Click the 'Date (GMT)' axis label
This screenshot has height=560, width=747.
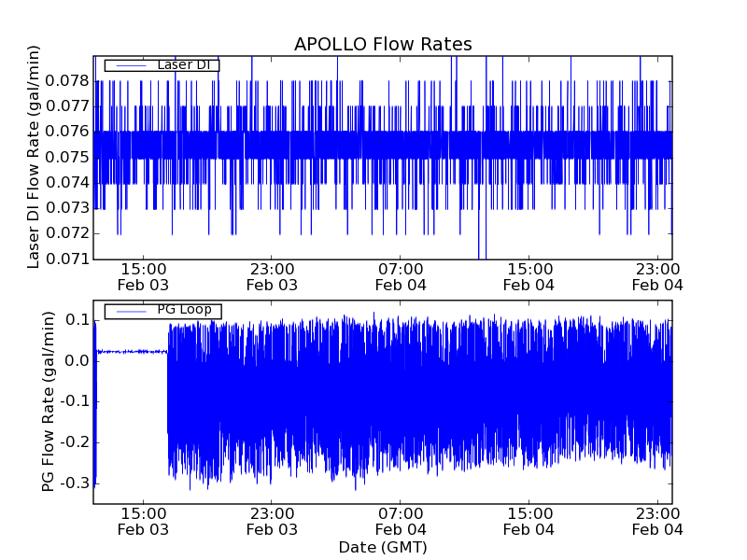pos(383,548)
